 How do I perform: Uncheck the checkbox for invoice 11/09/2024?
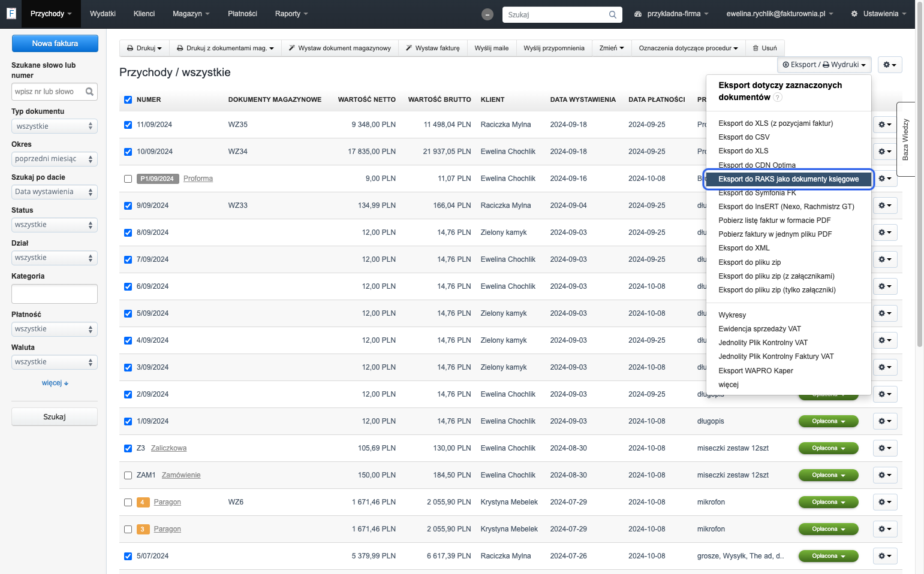128,125
